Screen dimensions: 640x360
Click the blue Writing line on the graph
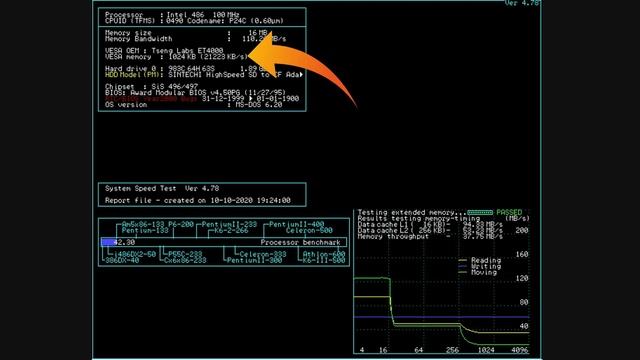click(x=441, y=317)
